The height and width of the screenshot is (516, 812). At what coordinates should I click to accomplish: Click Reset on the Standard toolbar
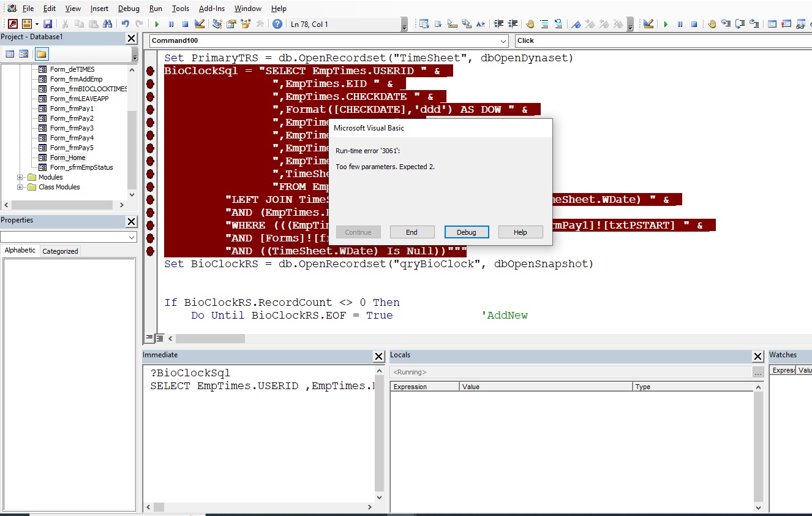pos(185,24)
